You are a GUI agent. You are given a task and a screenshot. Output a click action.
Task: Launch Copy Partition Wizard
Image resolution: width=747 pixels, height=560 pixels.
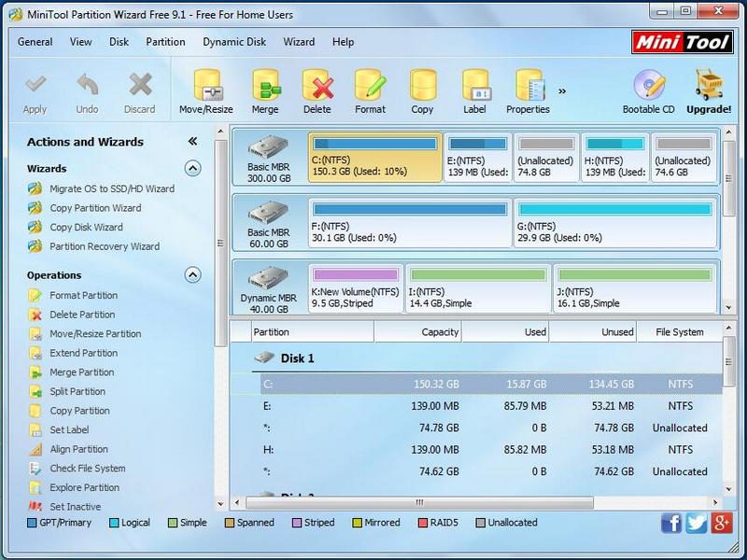pos(84,208)
